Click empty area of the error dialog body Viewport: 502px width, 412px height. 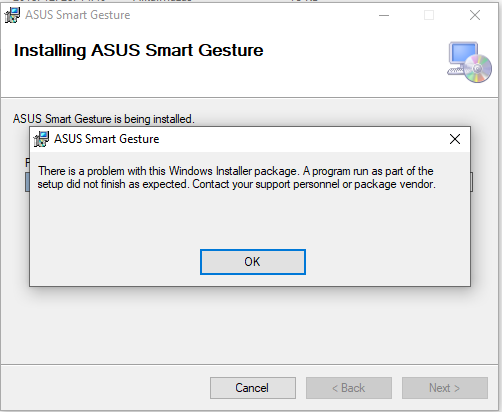(x=250, y=220)
